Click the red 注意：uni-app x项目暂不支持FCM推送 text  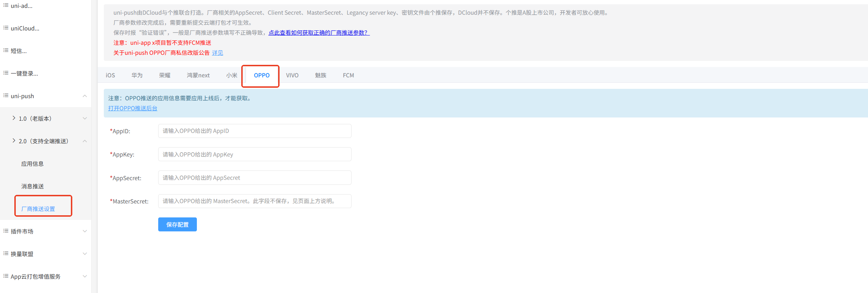pyautogui.click(x=162, y=43)
